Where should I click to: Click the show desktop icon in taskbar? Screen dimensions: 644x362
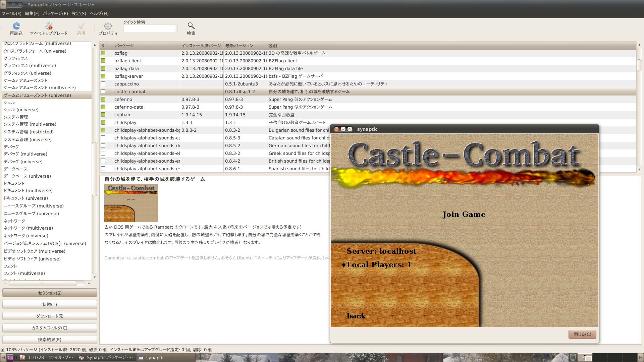pos(10,357)
